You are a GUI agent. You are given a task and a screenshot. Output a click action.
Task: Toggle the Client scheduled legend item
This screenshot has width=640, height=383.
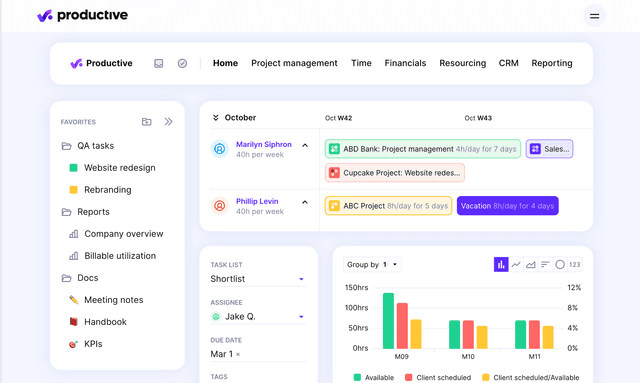pos(438,378)
